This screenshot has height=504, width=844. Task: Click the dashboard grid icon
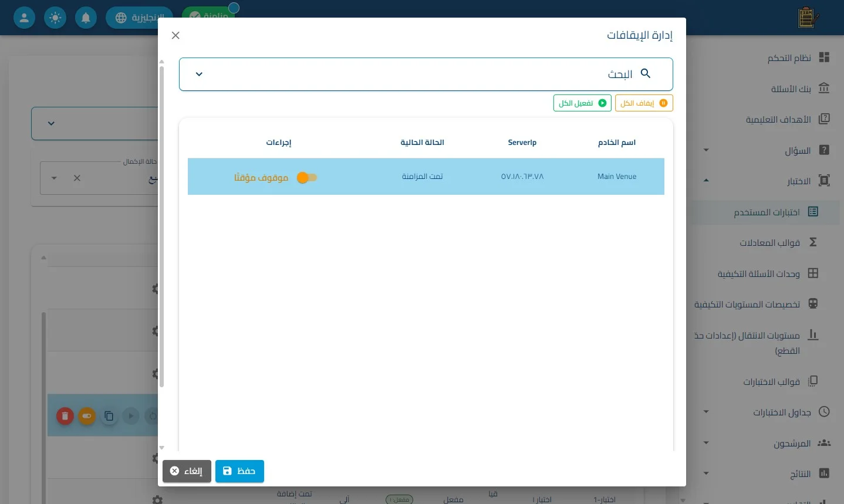[824, 57]
